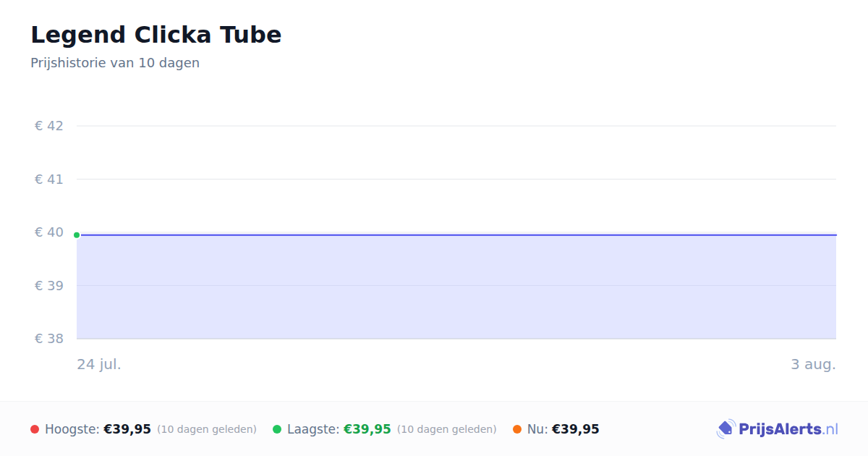Click the € 38 axis label
The width and height of the screenshot is (868, 456).
tap(49, 339)
